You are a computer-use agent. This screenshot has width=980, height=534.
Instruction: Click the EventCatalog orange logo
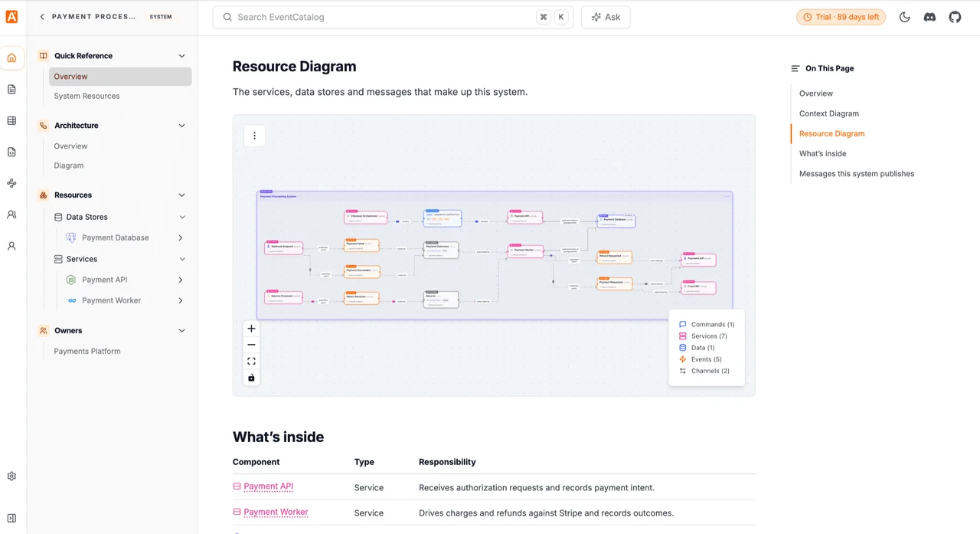11,17
